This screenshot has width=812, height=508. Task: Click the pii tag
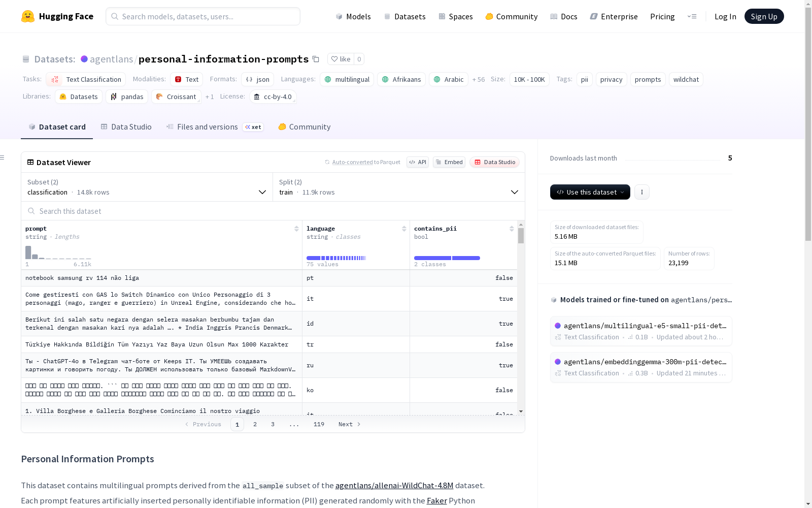[x=585, y=79]
